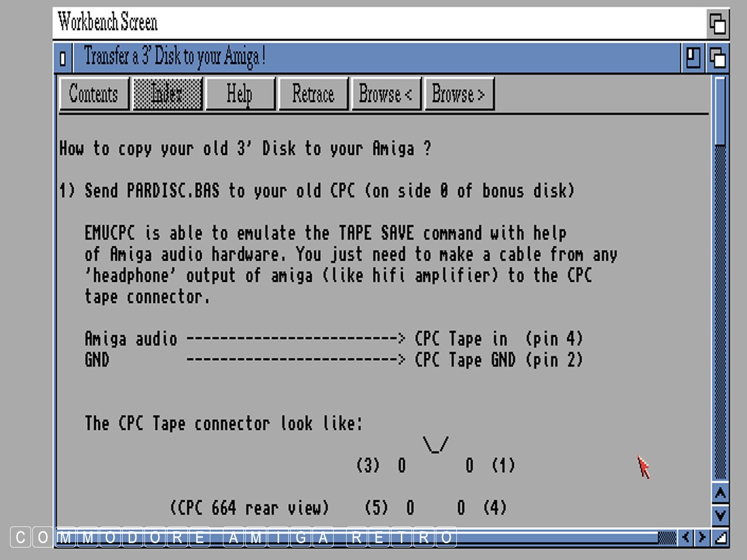Click the vertical scrollbar track below thumb
Image resolution: width=747 pixels, height=560 pixels.
click(720, 311)
